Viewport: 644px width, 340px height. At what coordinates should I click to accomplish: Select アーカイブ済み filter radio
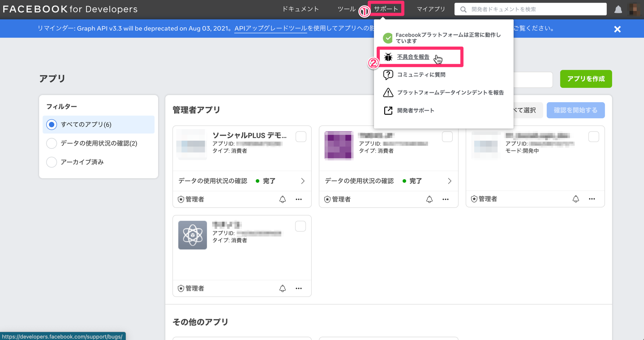[52, 162]
